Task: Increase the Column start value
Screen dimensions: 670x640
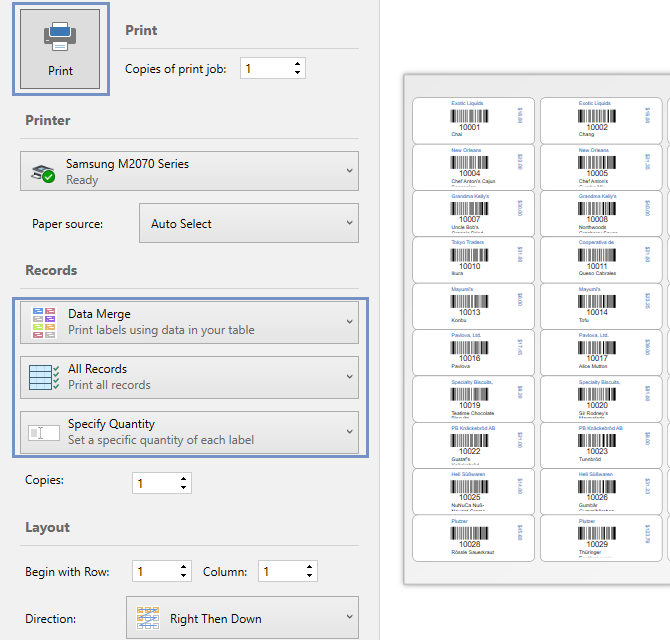Action: (309, 567)
